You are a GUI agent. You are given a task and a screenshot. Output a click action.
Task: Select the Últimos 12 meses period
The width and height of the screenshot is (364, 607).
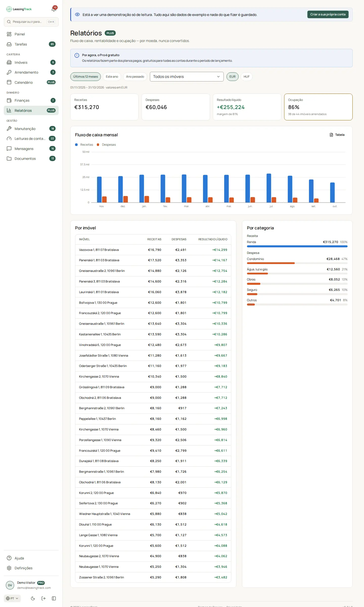pos(85,77)
